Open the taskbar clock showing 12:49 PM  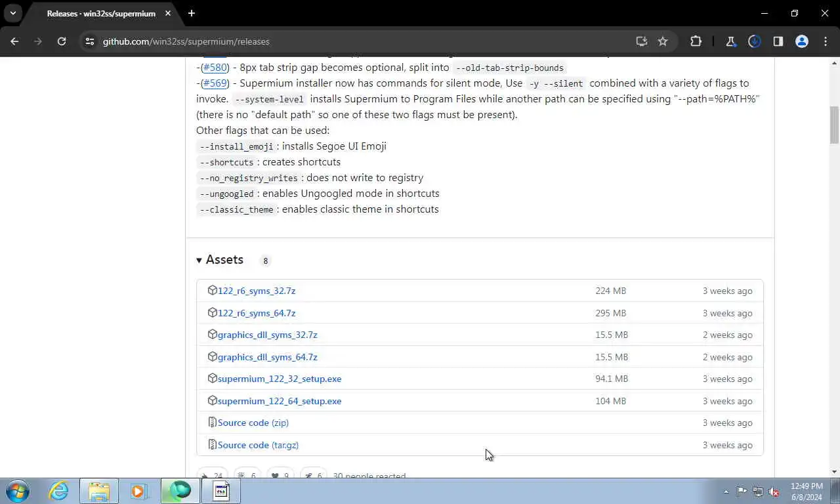point(806,491)
